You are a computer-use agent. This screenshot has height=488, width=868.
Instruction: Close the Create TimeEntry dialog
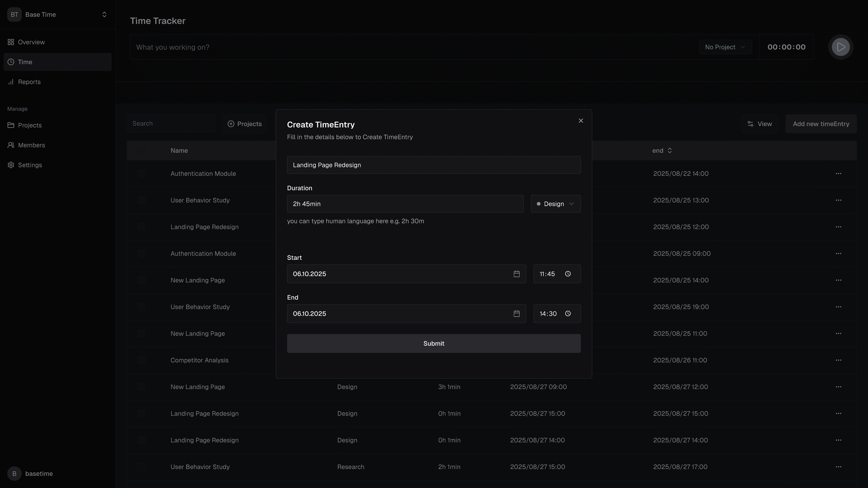580,121
